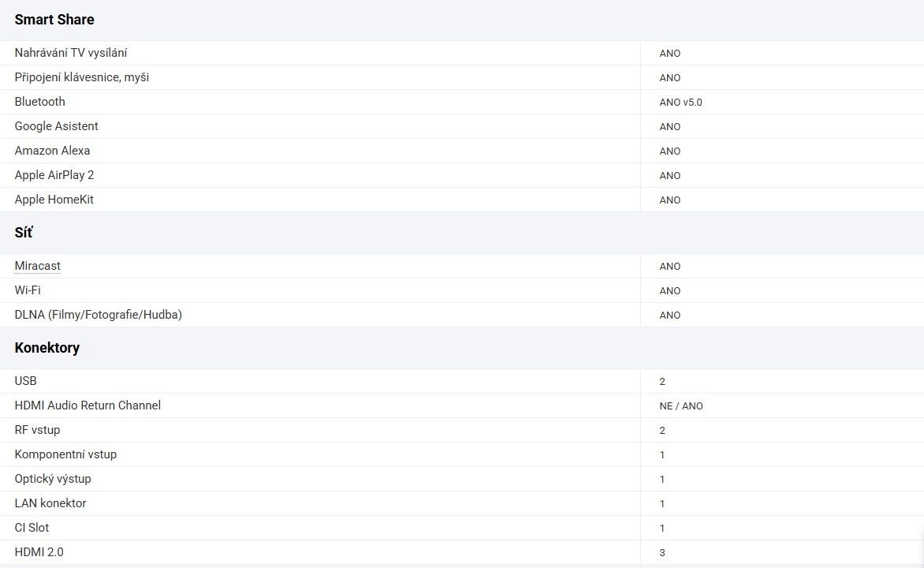Viewport: 924px width, 568px height.
Task: Click the RF vstup label
Action: (x=38, y=430)
